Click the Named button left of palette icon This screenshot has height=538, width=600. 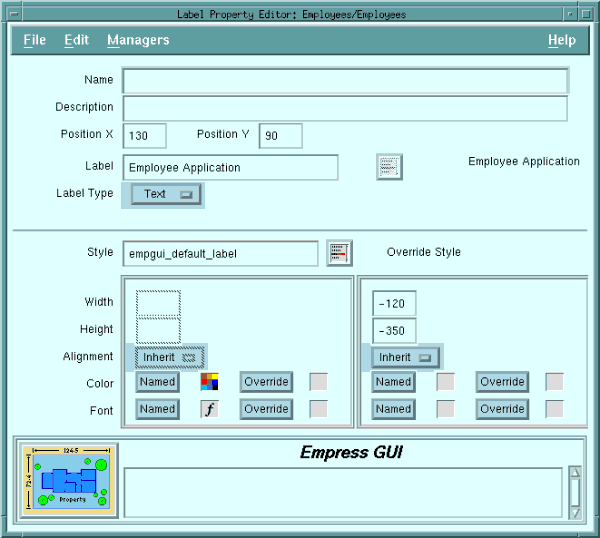(x=157, y=381)
